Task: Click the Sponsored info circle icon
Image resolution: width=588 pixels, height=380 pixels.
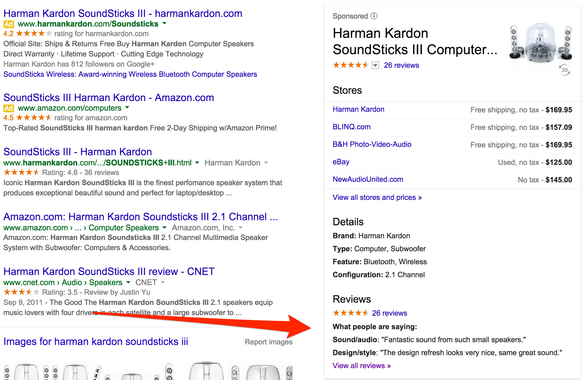Action: click(374, 16)
